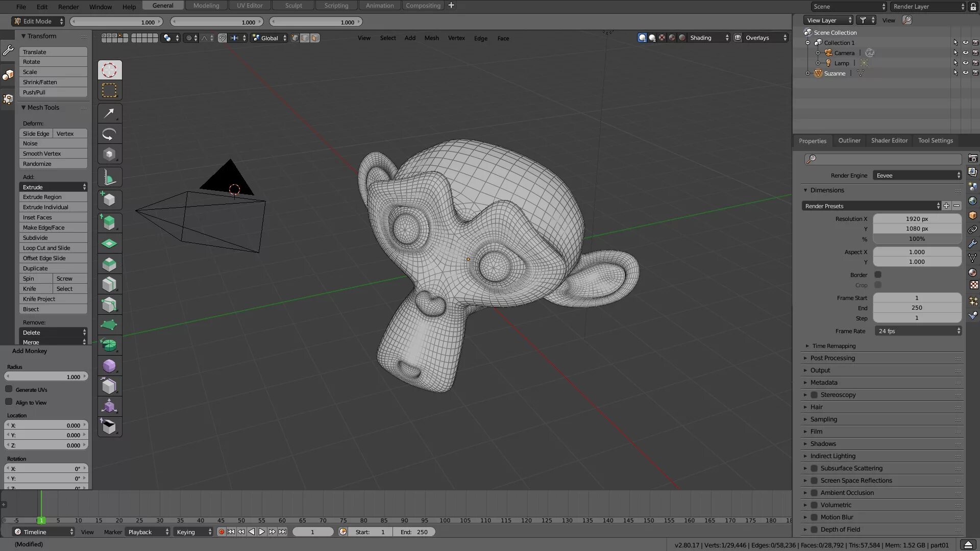This screenshot has height=551, width=980.
Task: Switch to the Sculpt workspace tab
Action: [293, 6]
